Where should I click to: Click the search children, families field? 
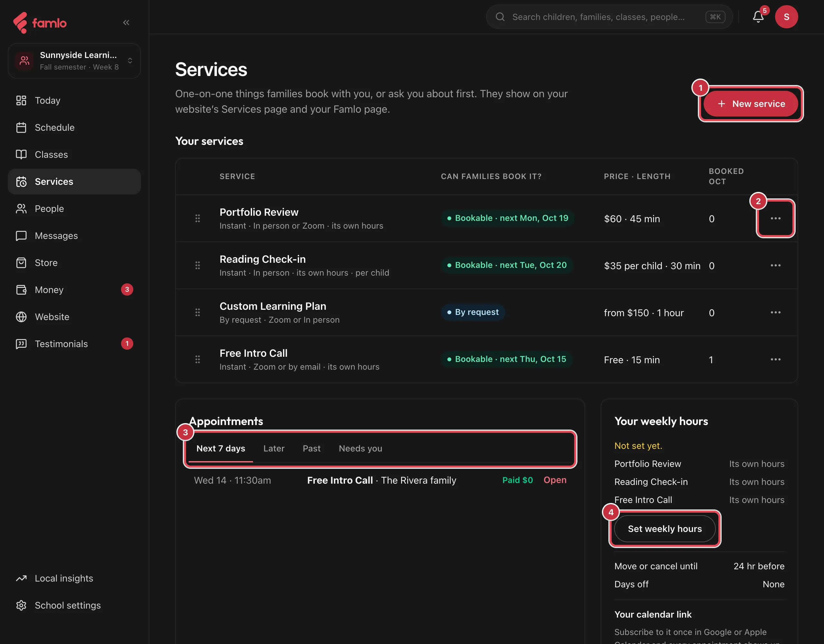click(609, 17)
